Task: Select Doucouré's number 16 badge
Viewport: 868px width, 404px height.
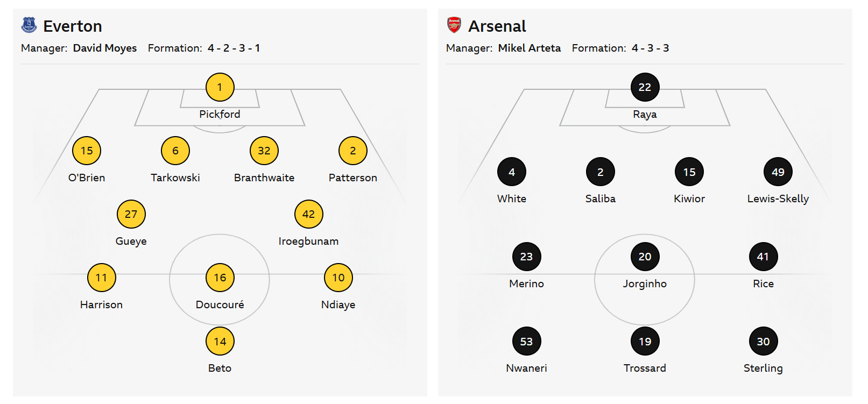Action: click(220, 278)
